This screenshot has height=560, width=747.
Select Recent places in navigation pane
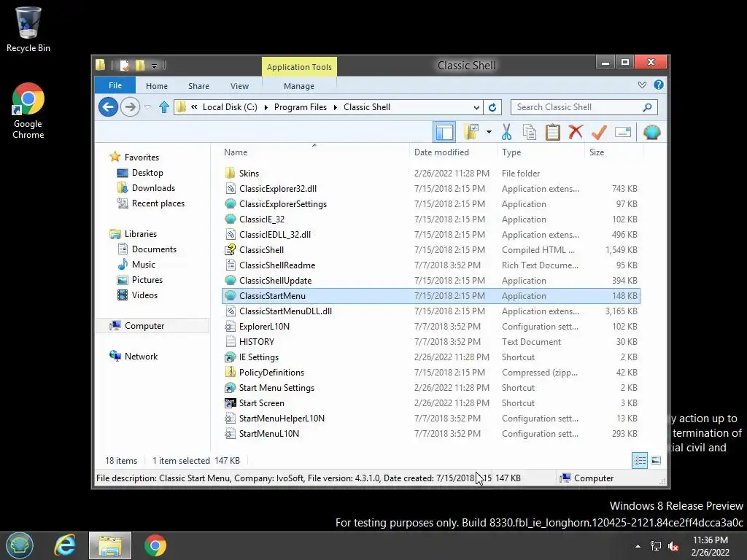point(158,203)
